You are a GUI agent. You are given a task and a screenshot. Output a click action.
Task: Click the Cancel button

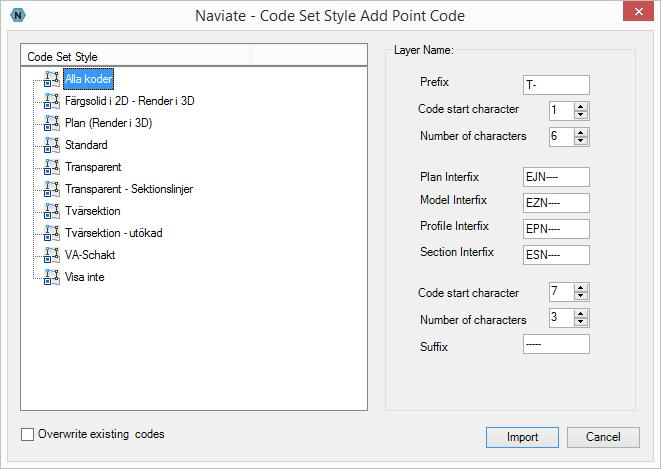[x=603, y=437]
